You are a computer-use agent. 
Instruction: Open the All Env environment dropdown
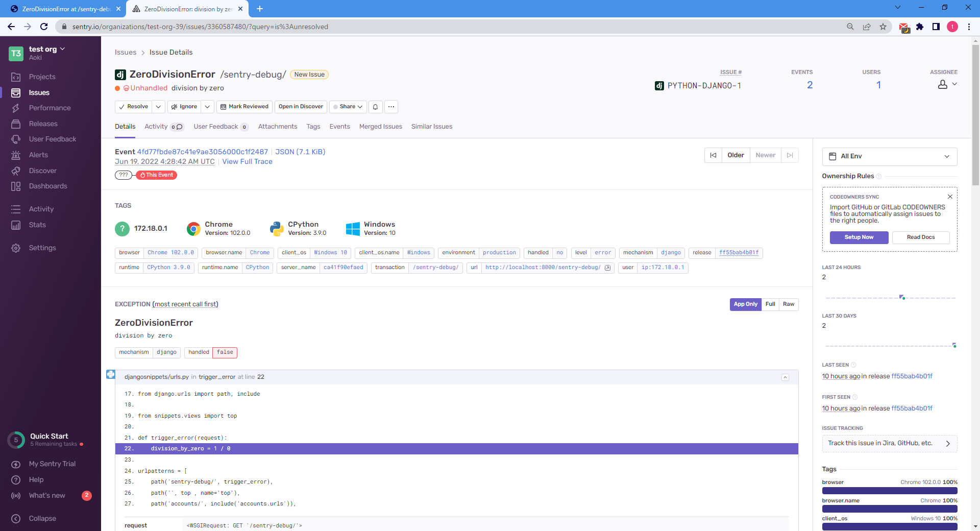pyautogui.click(x=889, y=156)
